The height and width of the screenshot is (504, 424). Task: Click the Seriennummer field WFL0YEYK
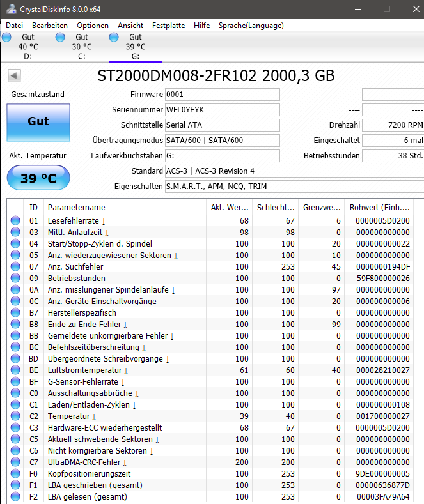pos(223,110)
